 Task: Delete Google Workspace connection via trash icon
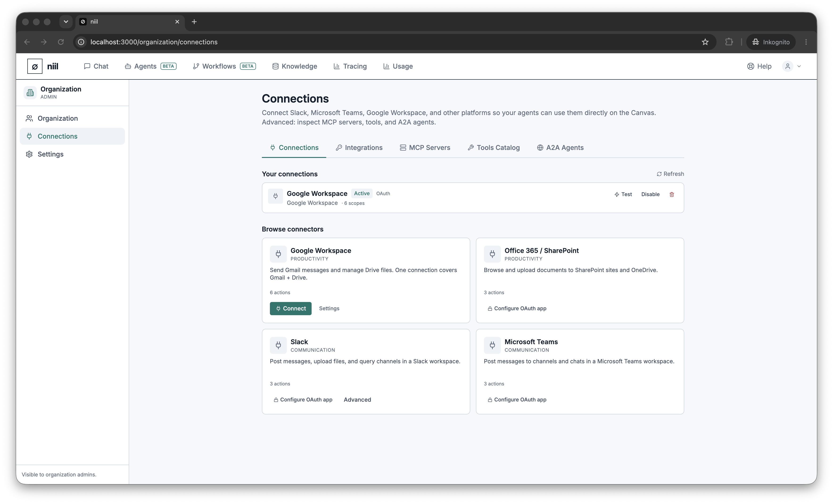[x=671, y=194]
